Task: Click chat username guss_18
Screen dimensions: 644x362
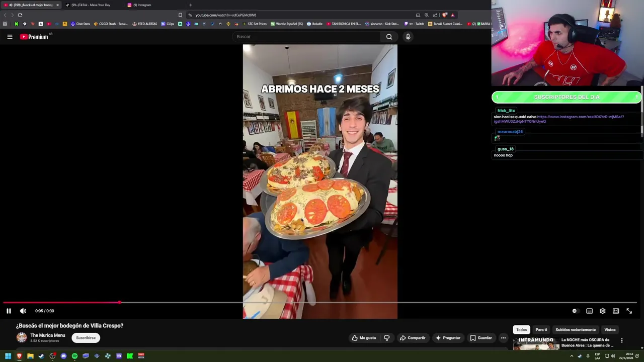Action: coord(506,149)
